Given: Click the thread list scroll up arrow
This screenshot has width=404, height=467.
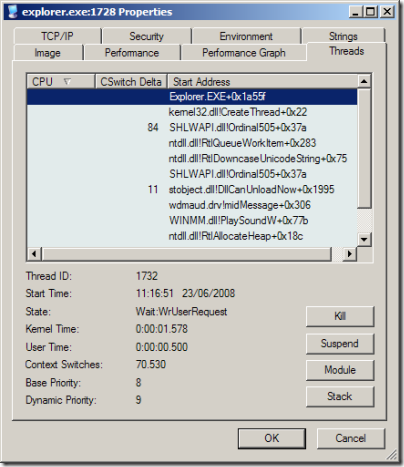Looking at the screenshot, I should tap(364, 81).
